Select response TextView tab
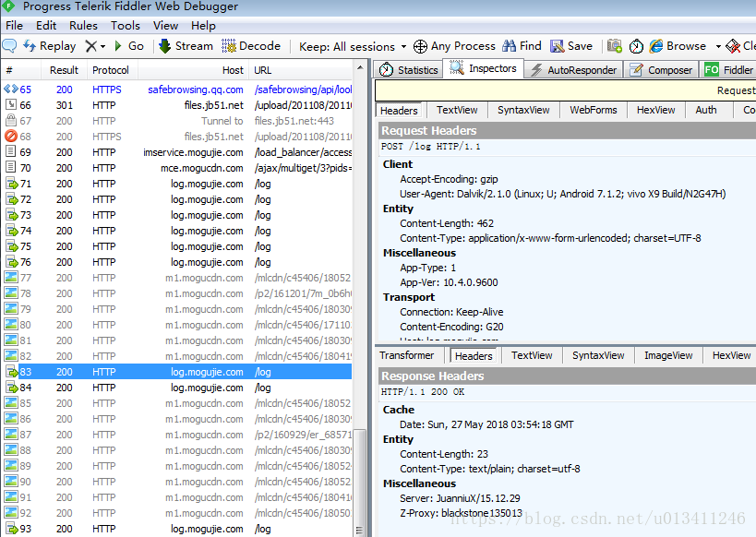Image resolution: width=756 pixels, height=537 pixels. click(532, 355)
